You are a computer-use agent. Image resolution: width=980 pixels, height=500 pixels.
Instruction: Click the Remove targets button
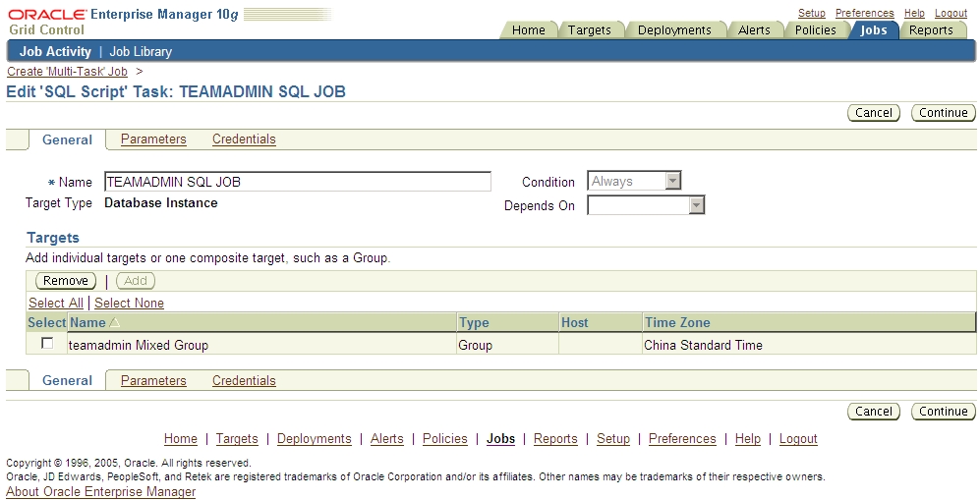(x=66, y=281)
